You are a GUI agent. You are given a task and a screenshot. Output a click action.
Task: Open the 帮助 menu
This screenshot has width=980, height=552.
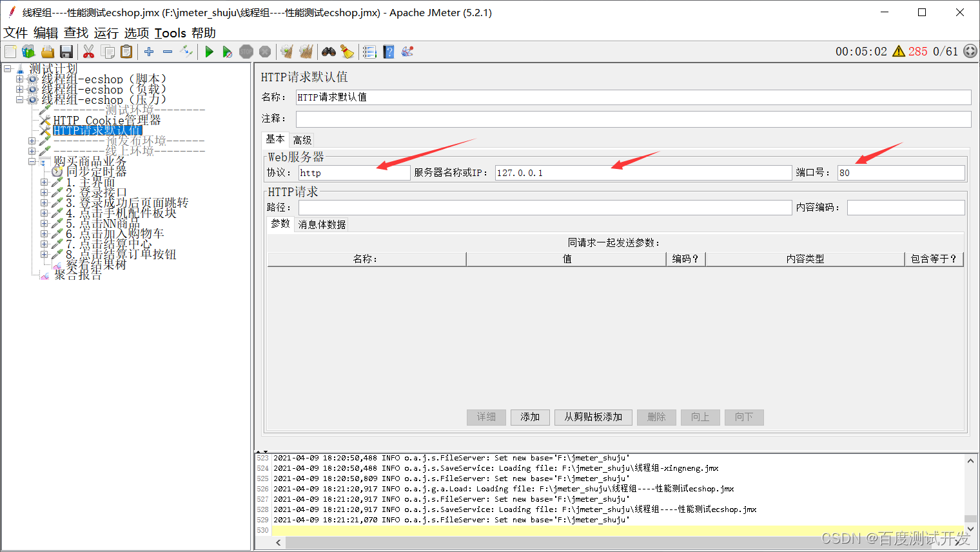[204, 33]
